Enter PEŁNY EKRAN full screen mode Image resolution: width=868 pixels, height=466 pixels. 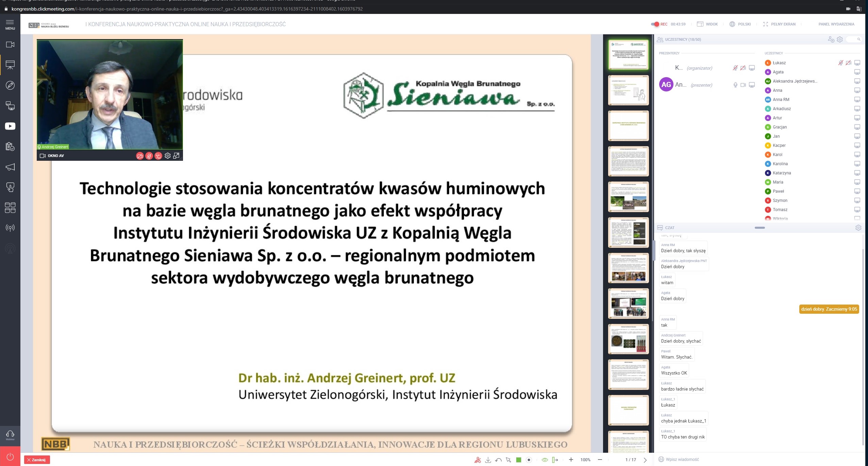779,24
